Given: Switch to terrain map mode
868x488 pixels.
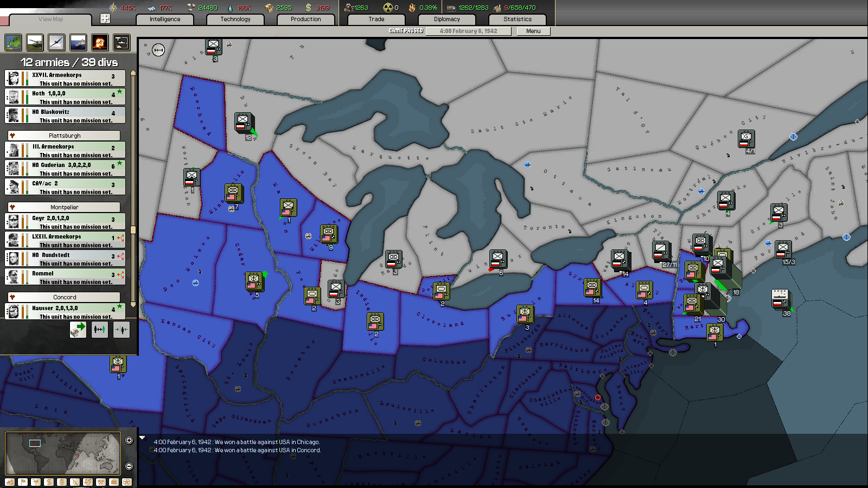Looking at the screenshot, I should pos(10,481).
